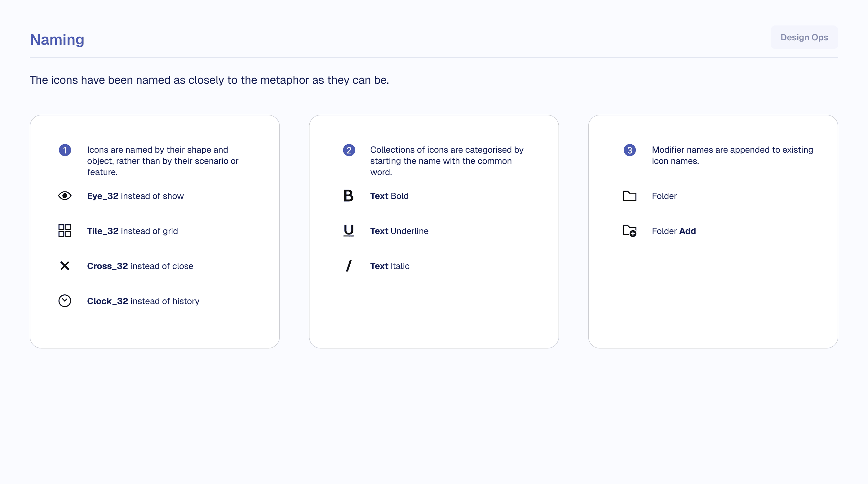The width and height of the screenshot is (868, 484).
Task: Click the Naming heading
Action: (x=57, y=40)
